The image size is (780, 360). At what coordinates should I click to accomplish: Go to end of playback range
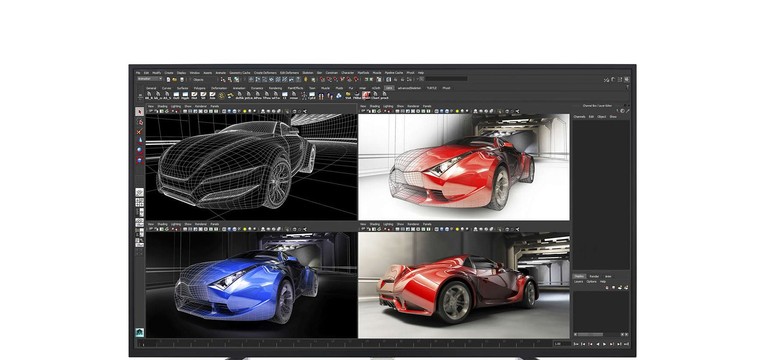pyautogui.click(x=626, y=344)
